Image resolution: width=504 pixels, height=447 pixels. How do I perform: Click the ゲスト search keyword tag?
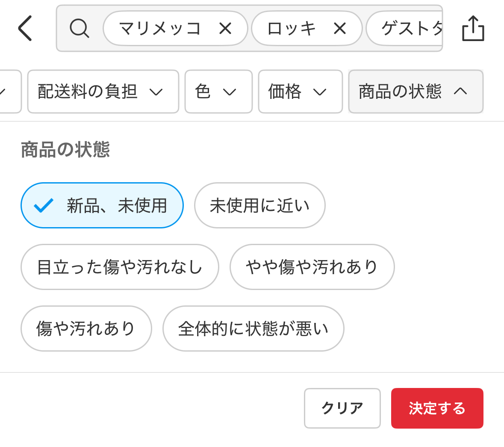tap(410, 29)
